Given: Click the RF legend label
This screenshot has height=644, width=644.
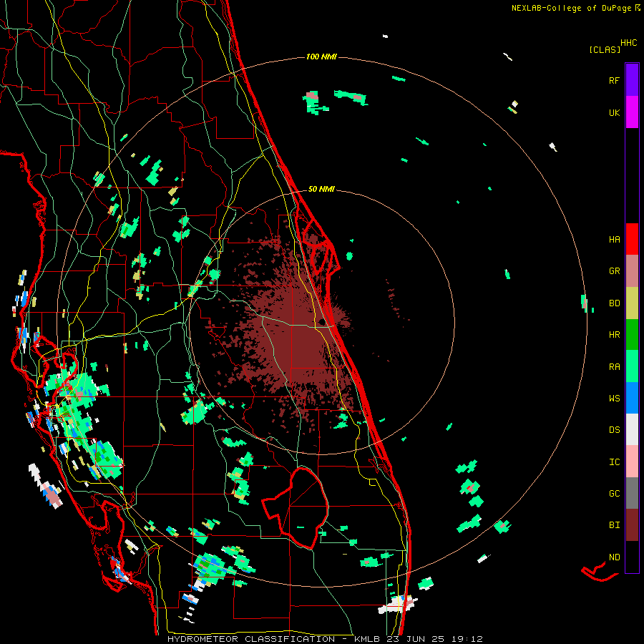Looking at the screenshot, I should [x=614, y=80].
